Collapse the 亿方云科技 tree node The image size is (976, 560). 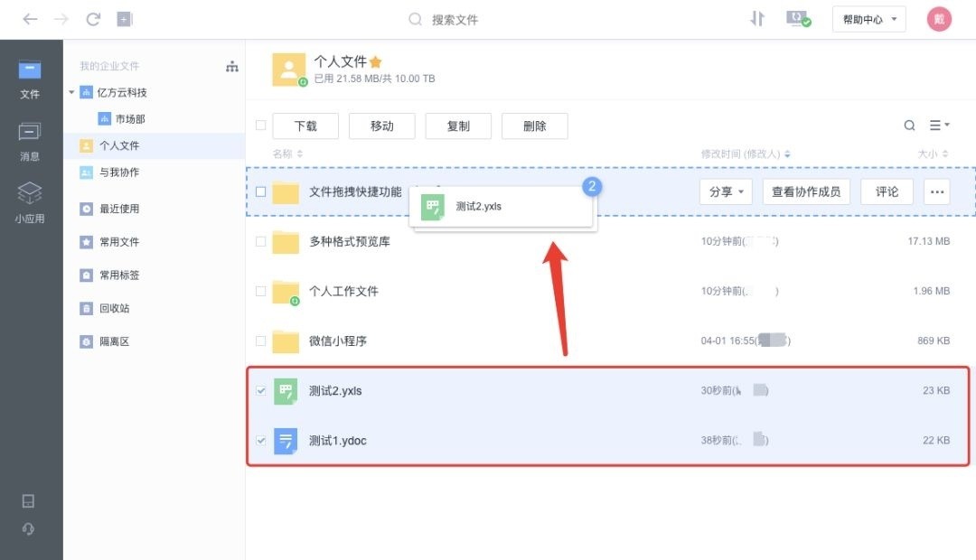[71, 91]
